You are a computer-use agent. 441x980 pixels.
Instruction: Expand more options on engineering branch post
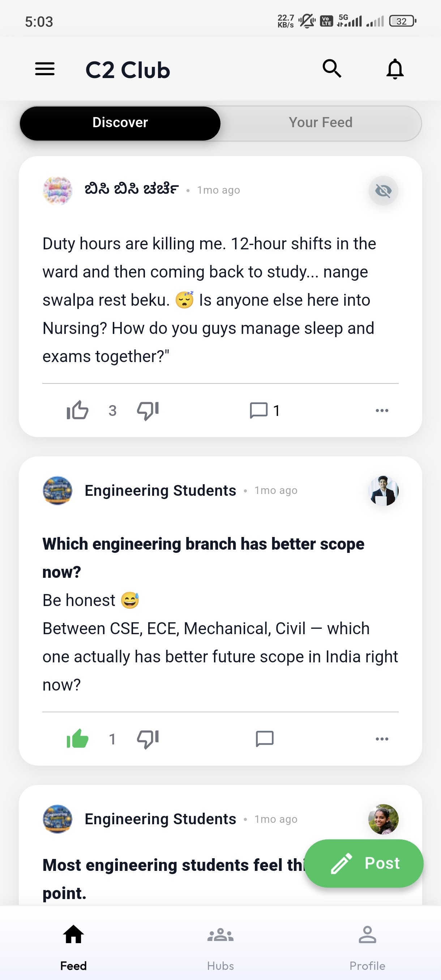[382, 738]
